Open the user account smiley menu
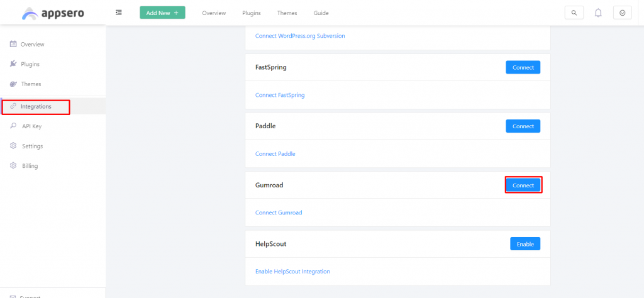Screen dimensions: 644x298 pos(622,13)
